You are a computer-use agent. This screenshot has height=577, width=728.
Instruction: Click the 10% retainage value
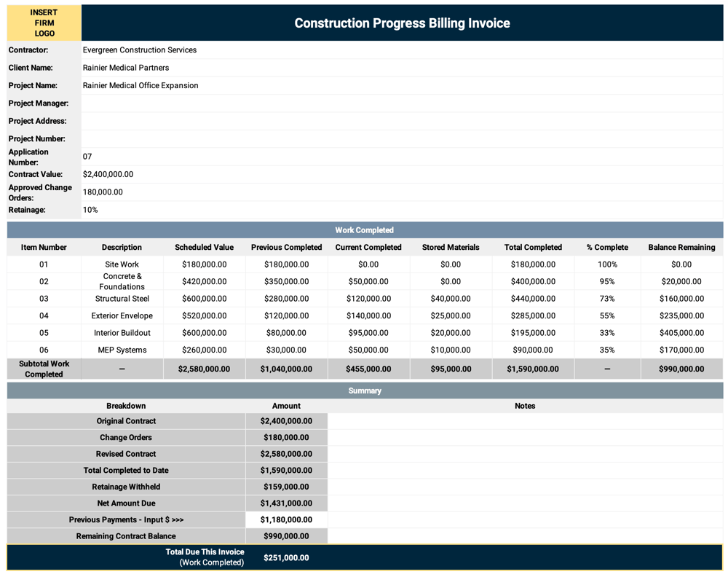tap(90, 210)
